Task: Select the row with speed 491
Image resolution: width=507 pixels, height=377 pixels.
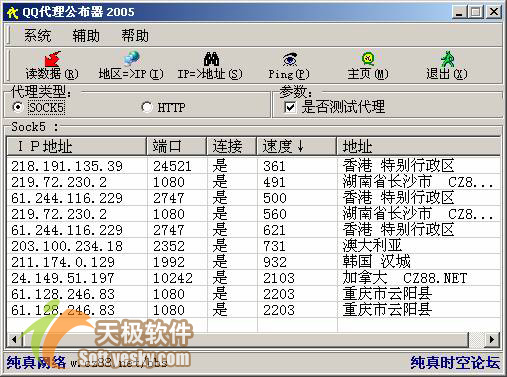Action: click(x=253, y=182)
